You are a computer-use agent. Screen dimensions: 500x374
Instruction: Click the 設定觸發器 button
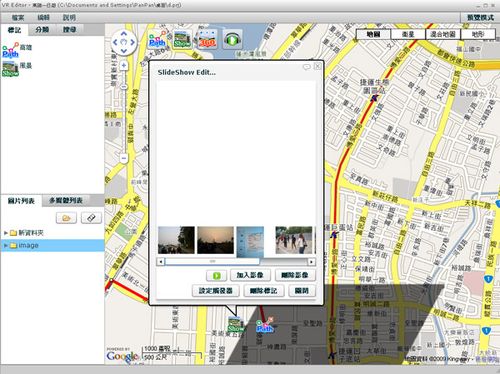pos(216,291)
